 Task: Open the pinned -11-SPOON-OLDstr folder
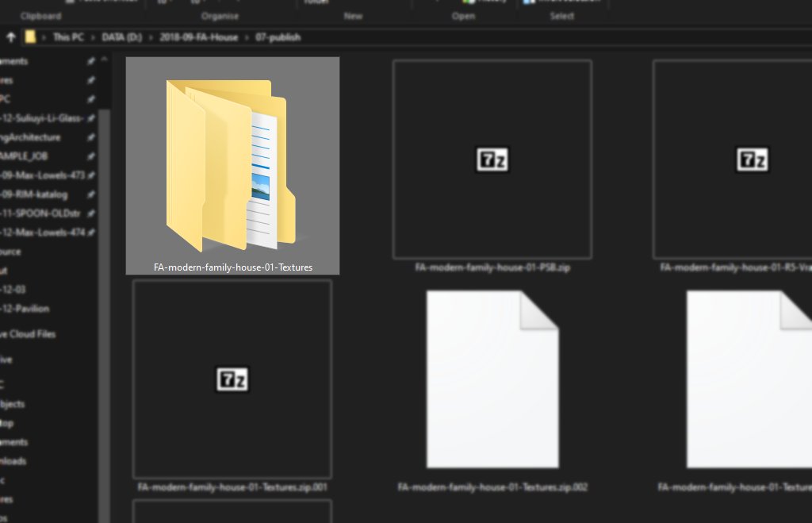(x=40, y=213)
